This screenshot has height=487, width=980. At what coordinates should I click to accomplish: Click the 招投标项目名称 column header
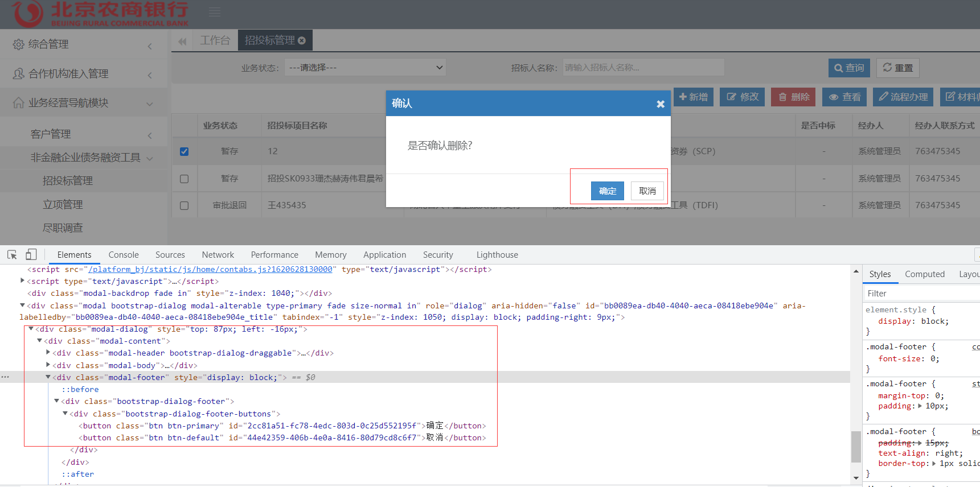(x=297, y=126)
